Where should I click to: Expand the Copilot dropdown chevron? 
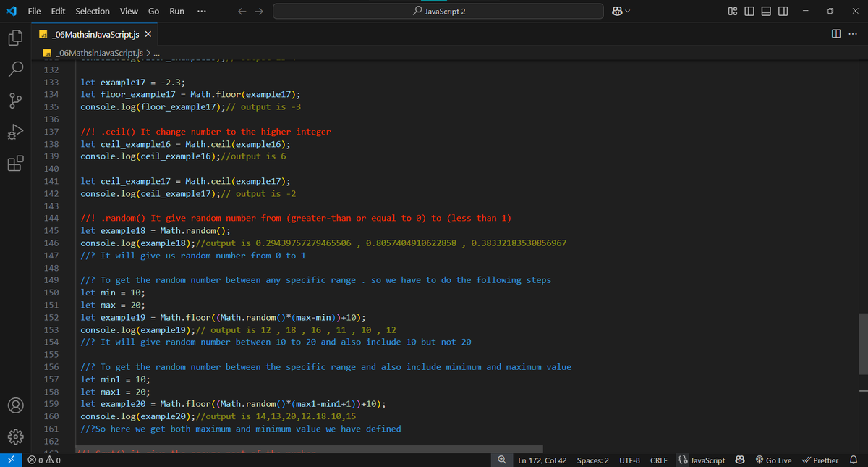pos(627,11)
